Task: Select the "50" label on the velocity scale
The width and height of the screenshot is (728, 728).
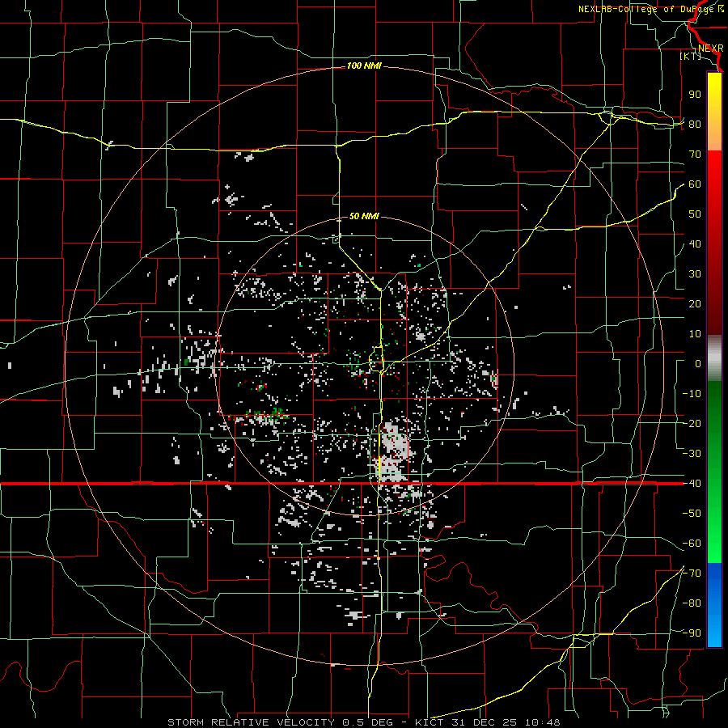Action: pyautogui.click(x=695, y=214)
